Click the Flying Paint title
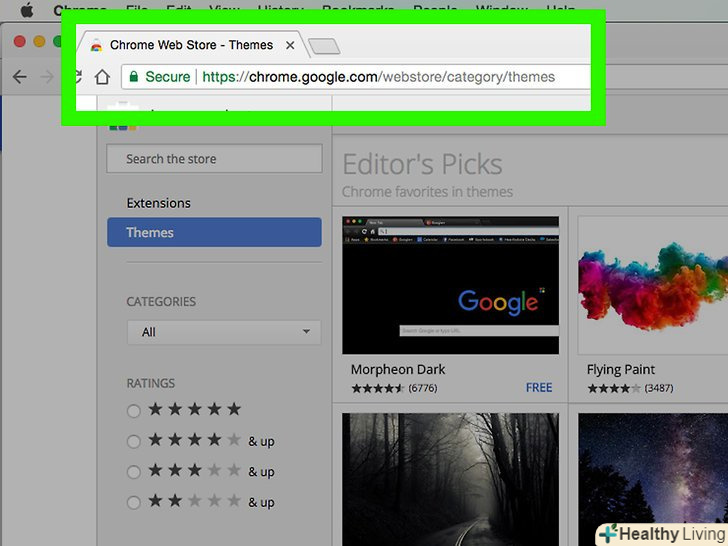Viewport: 728px width, 546px height. 621,370
